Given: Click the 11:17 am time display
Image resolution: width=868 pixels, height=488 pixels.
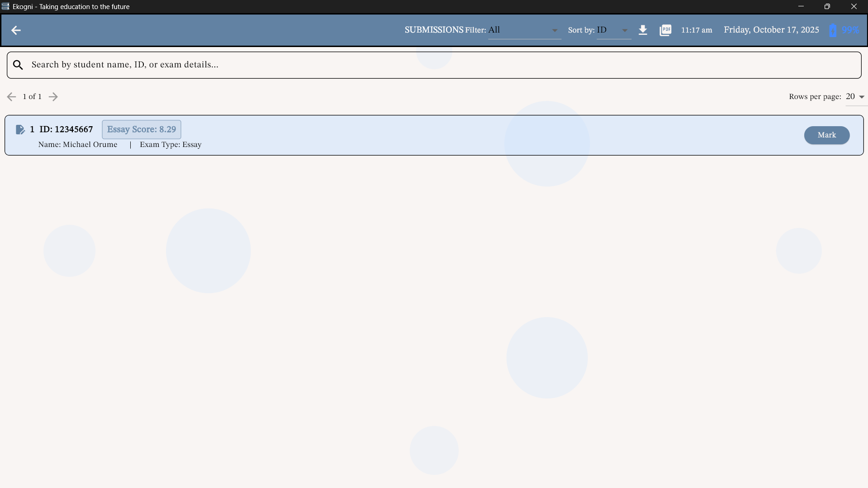Looking at the screenshot, I should [696, 30].
